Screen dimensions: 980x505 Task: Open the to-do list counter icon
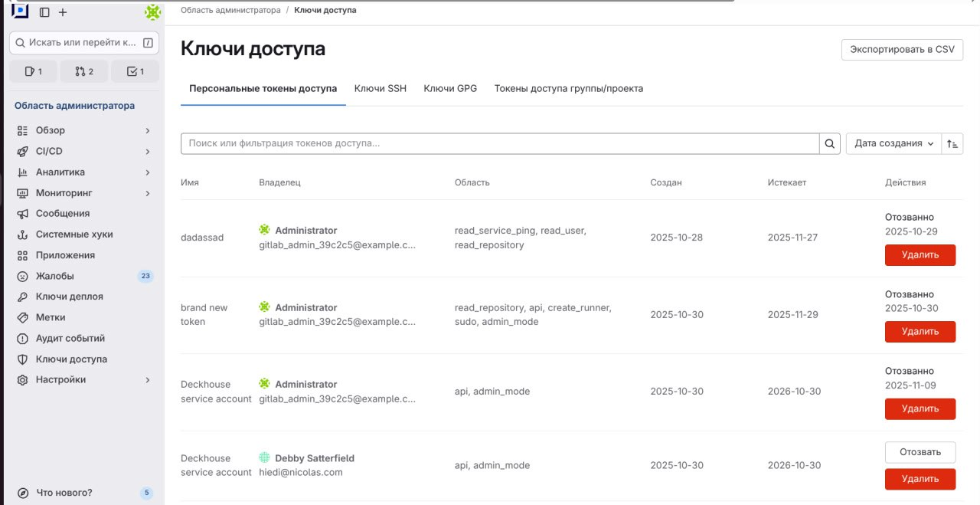(x=135, y=71)
